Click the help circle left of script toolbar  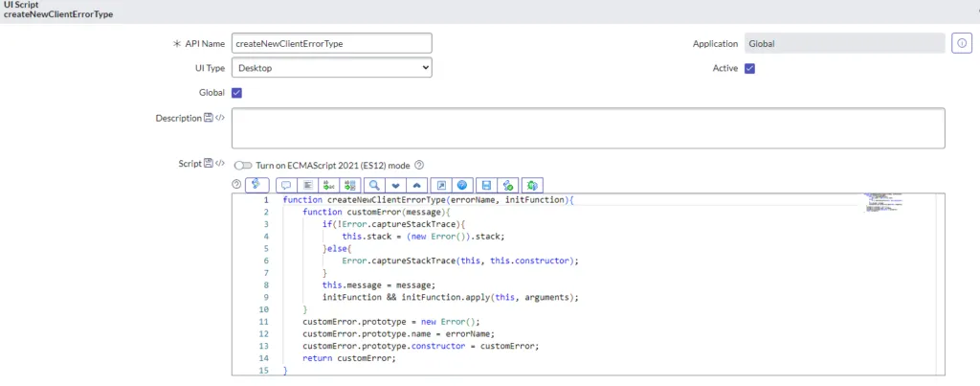(x=236, y=185)
